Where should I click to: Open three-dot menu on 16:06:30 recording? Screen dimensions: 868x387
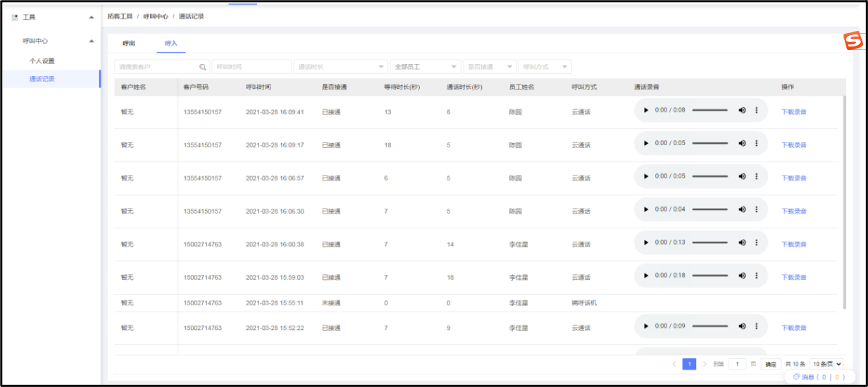point(757,209)
